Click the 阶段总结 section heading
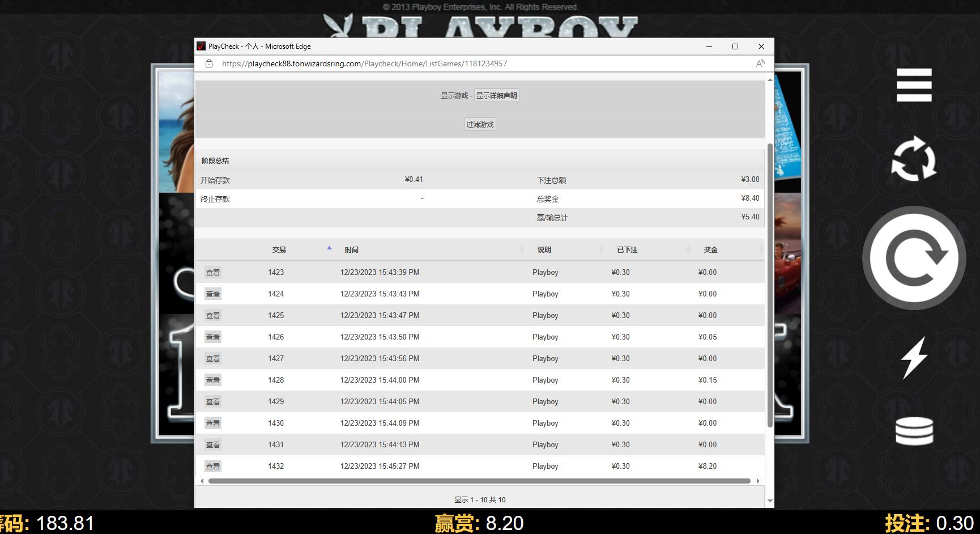The width and height of the screenshot is (980, 534). tap(215, 160)
